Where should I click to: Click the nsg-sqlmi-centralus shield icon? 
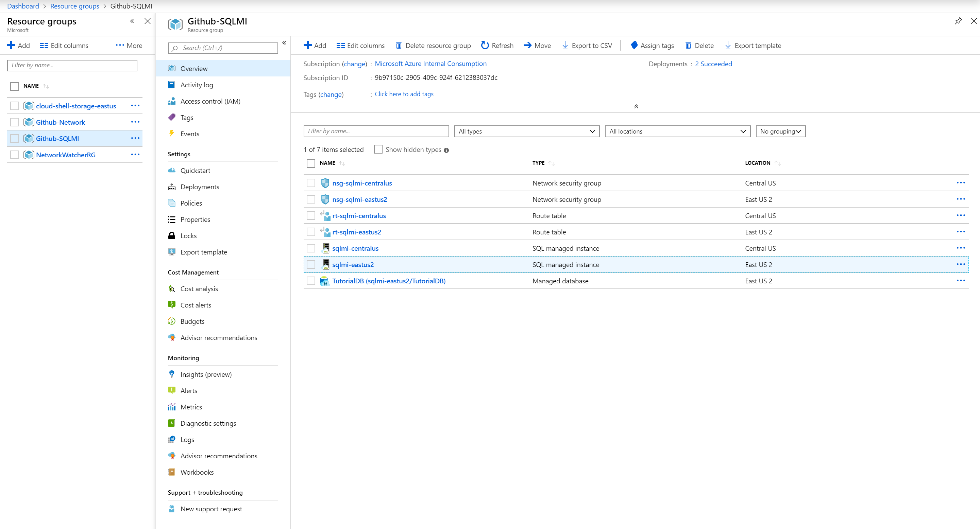325,183
